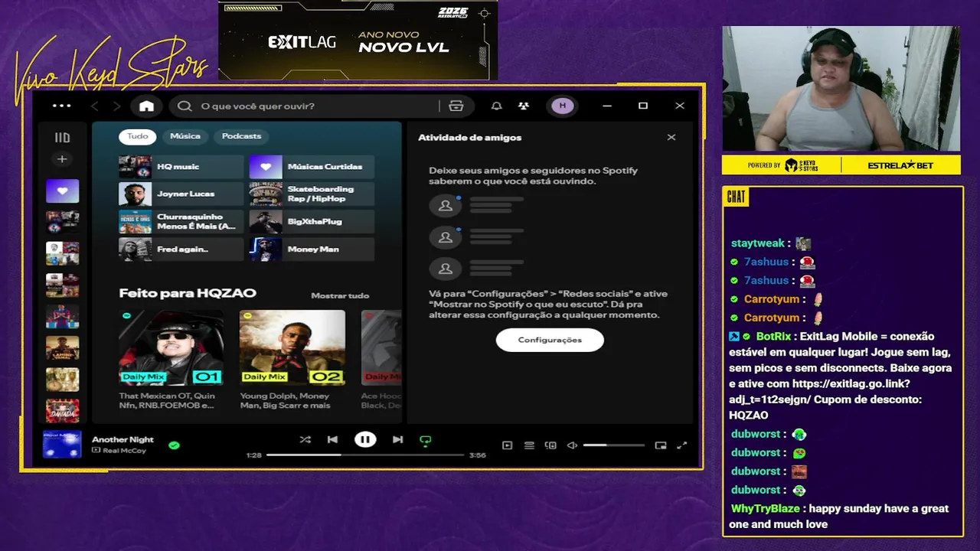Open the Spotify Home page

click(x=146, y=106)
